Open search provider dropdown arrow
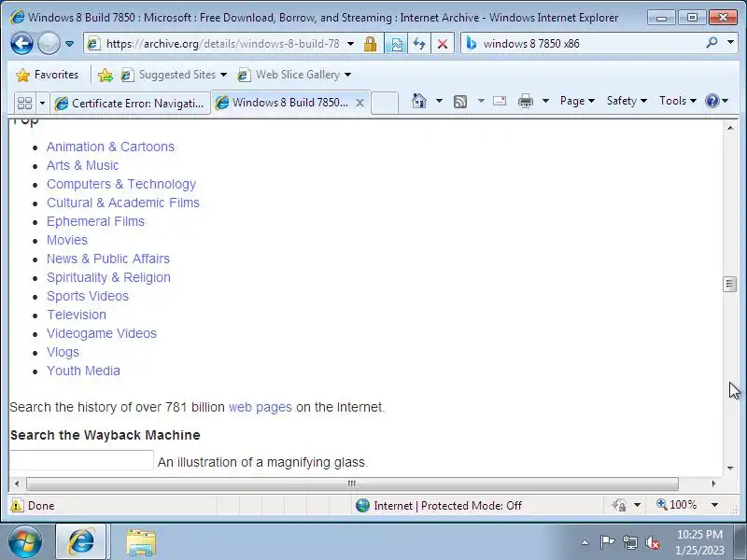 click(731, 43)
